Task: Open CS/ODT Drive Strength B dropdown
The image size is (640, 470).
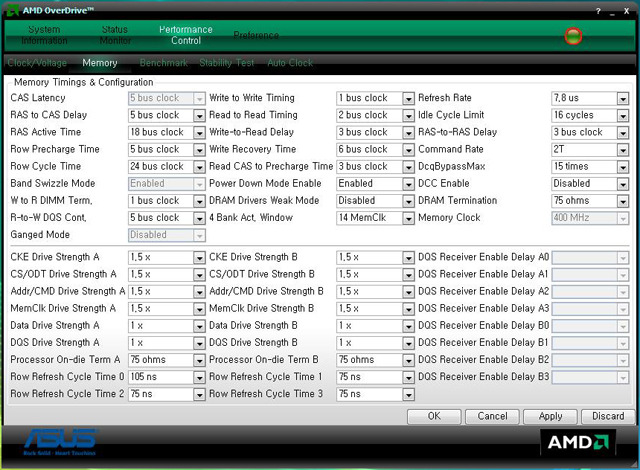Action: click(408, 275)
